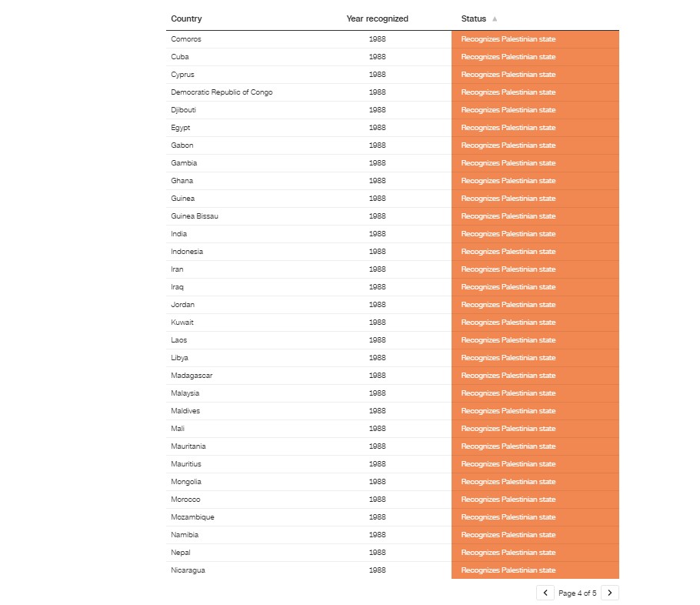This screenshot has height=605, width=700.
Task: Sort by Year recognized column header
Action: point(377,18)
